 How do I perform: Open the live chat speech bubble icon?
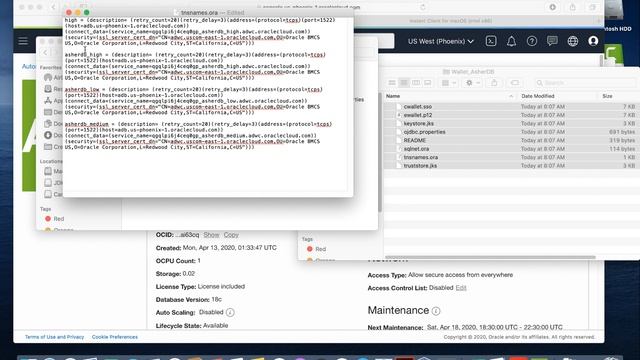click(x=552, y=41)
